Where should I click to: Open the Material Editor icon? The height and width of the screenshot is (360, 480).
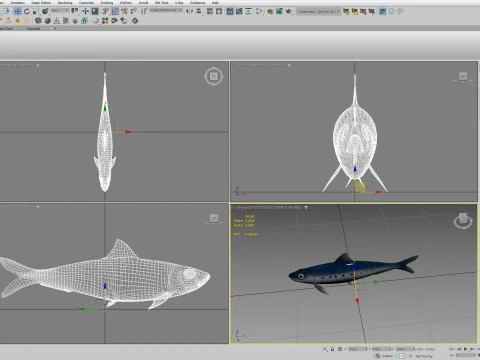coord(259,11)
